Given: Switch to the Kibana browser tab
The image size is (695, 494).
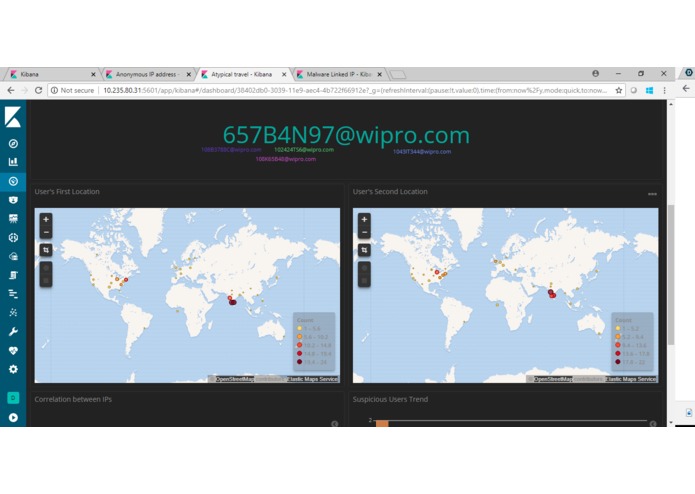Looking at the screenshot, I should (51, 74).
